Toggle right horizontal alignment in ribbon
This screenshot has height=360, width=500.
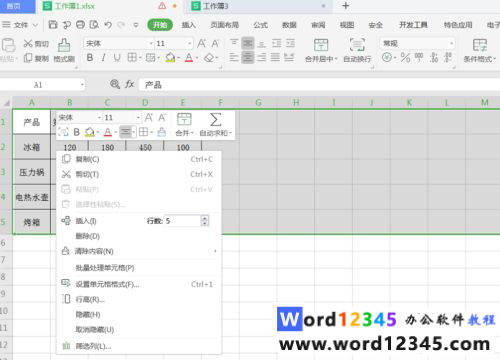coord(262,58)
